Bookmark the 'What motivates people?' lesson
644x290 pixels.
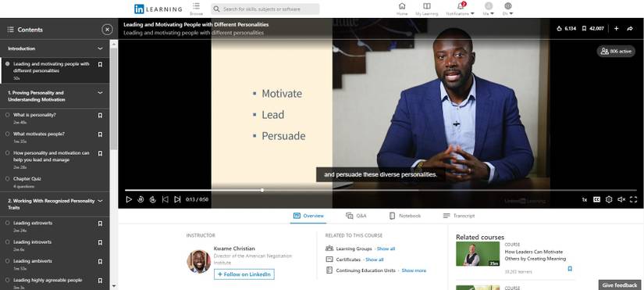100,134
